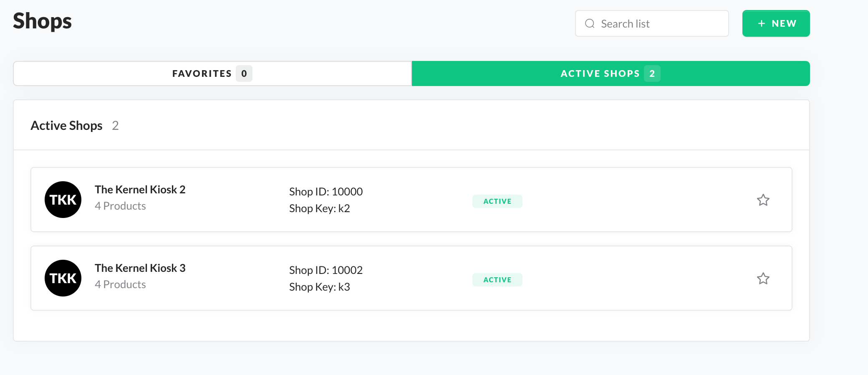Click ACTIVE status badge of Kiosk 2

click(x=497, y=201)
